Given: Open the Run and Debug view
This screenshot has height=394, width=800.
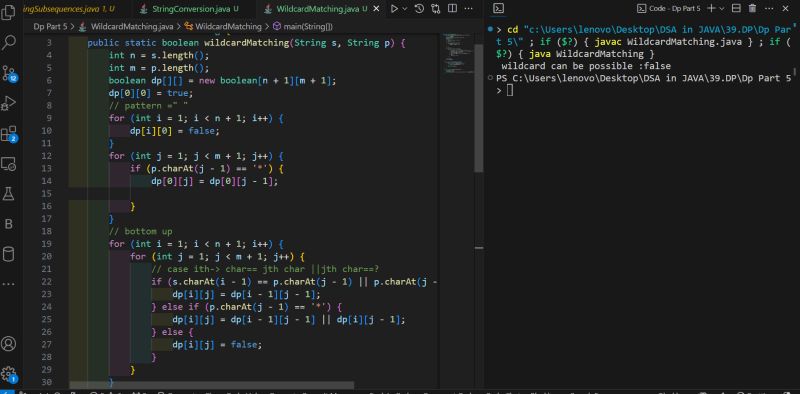Looking at the screenshot, I should coord(9,104).
